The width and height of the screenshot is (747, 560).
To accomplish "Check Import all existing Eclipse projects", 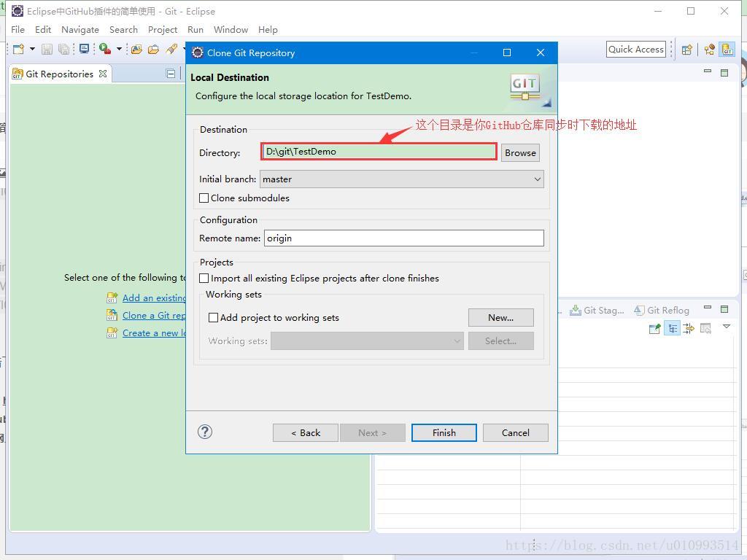I will pos(204,278).
